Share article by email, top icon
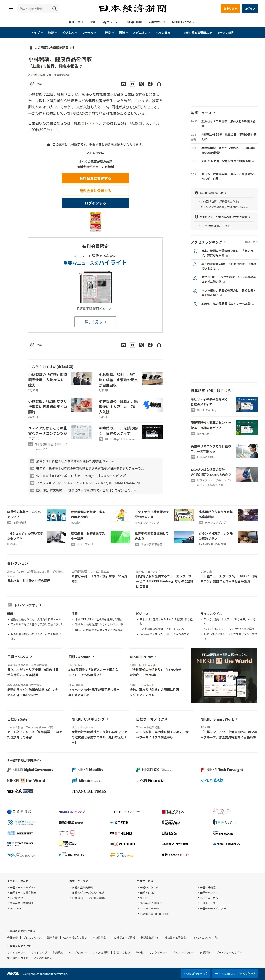Viewport: 265px width, 980px height. (124, 84)
